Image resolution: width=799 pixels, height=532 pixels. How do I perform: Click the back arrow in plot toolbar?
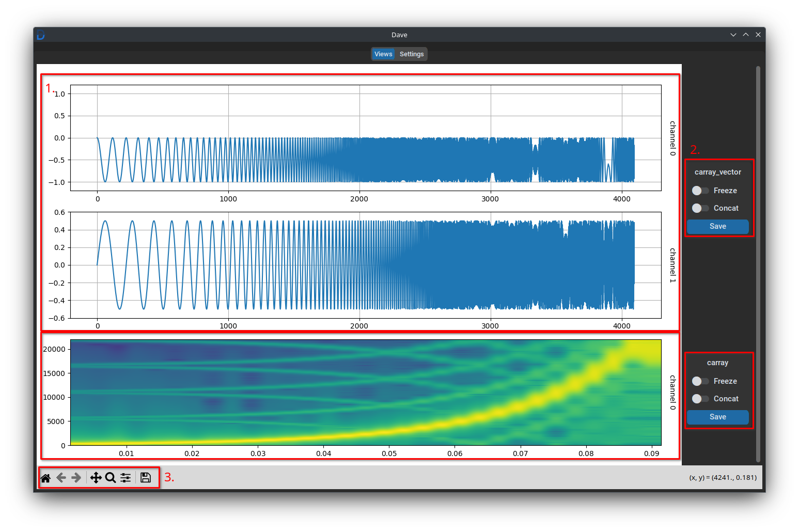pyautogui.click(x=61, y=478)
